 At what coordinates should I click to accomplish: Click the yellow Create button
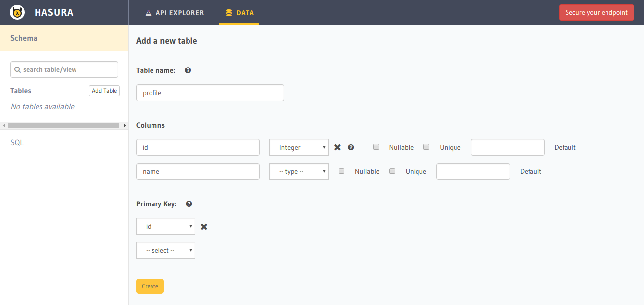(x=150, y=286)
